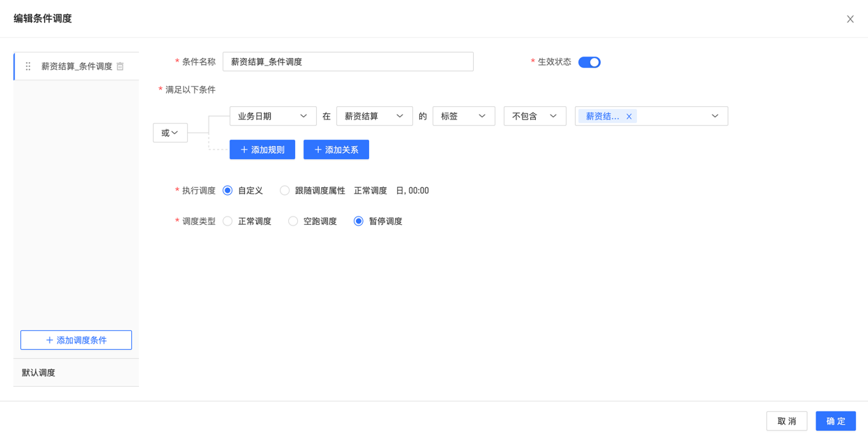Viewport: 868px width, 440px height.
Task: Close the 编辑条件调度 dialog with the X
Action: coord(850,19)
